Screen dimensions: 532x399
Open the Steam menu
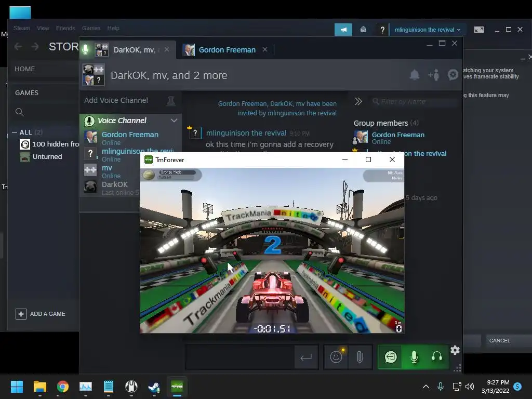[x=21, y=28]
